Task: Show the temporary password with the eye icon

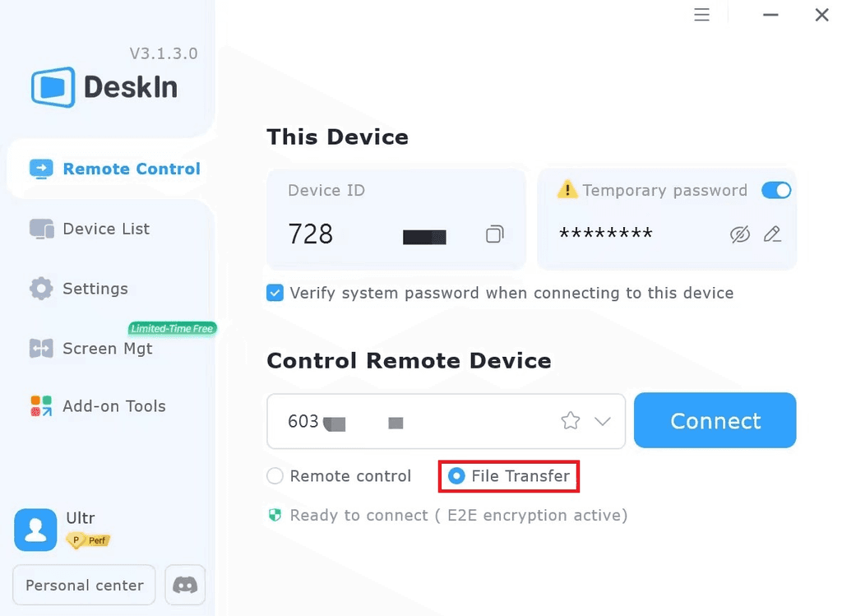Action: click(x=739, y=234)
